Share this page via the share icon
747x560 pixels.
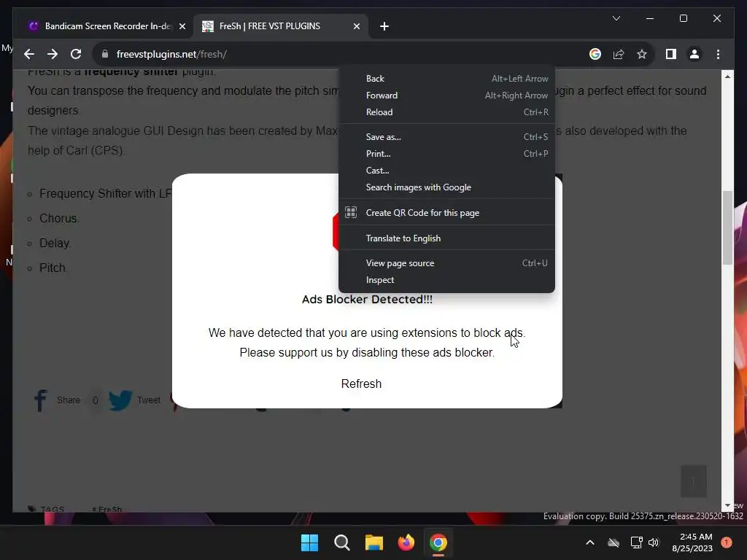pos(619,54)
